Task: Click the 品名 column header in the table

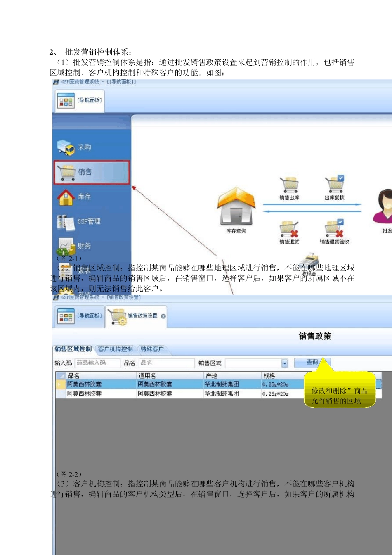Action: coord(102,376)
